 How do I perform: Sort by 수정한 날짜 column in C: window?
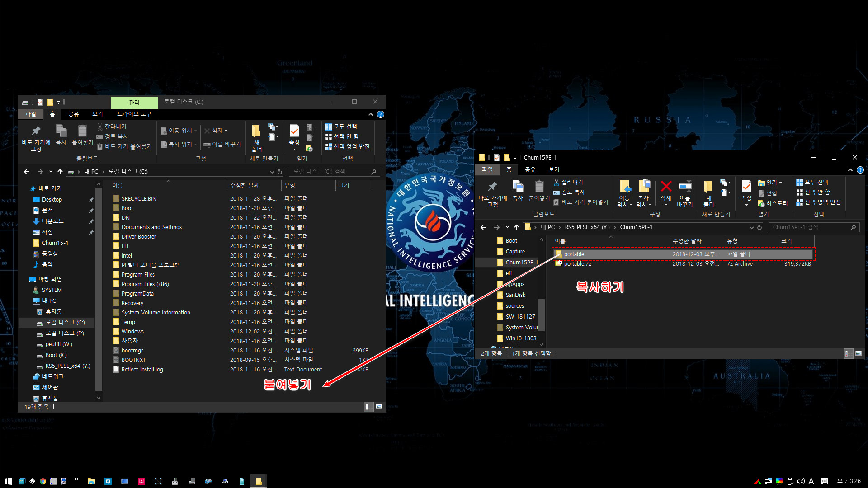[254, 185]
